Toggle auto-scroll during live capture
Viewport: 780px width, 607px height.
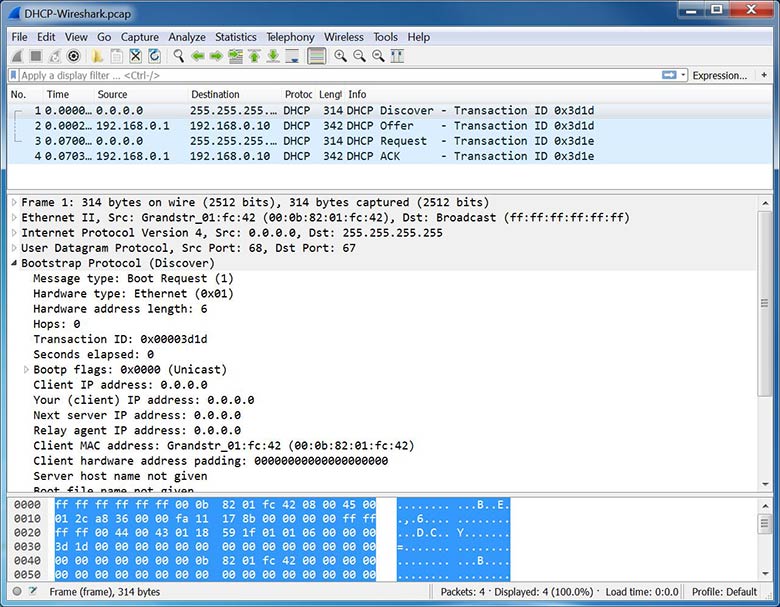point(292,56)
